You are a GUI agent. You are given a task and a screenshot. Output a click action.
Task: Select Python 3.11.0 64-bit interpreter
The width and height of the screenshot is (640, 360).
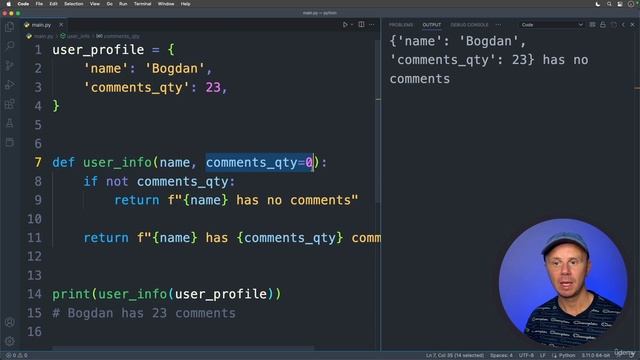click(x=596, y=356)
